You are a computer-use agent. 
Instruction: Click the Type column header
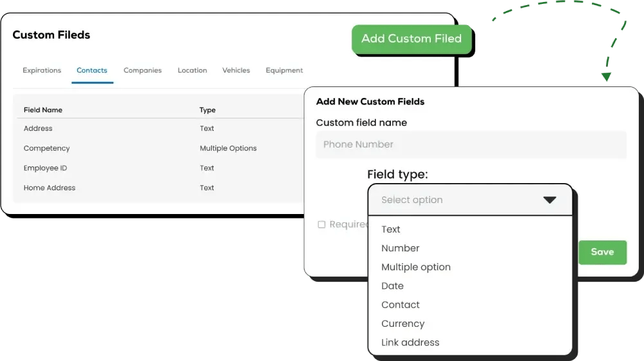(207, 110)
